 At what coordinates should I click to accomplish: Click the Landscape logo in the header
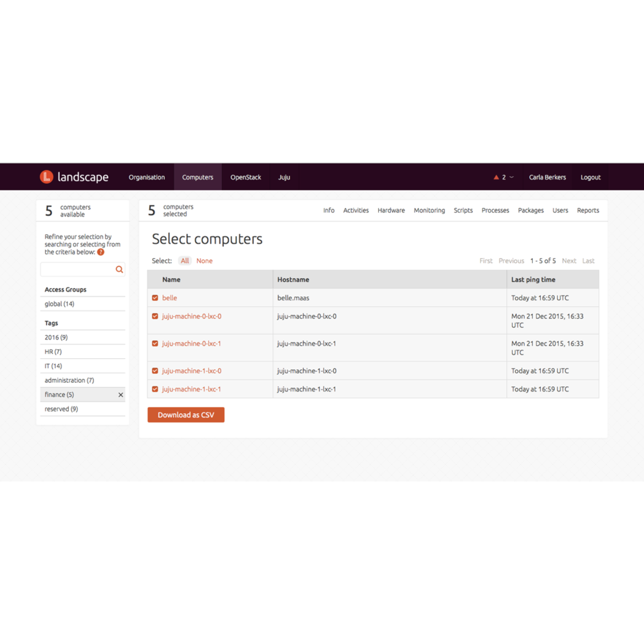pos(74,177)
